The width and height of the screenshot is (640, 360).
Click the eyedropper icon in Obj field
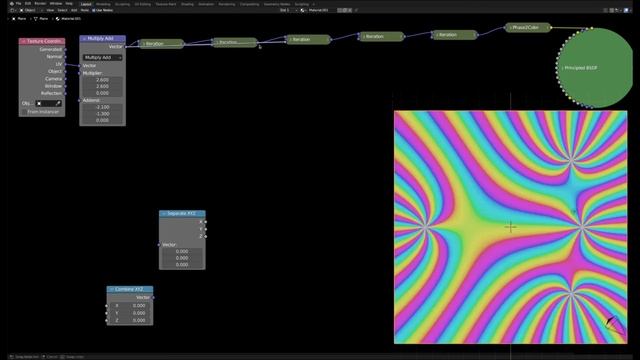coord(58,104)
